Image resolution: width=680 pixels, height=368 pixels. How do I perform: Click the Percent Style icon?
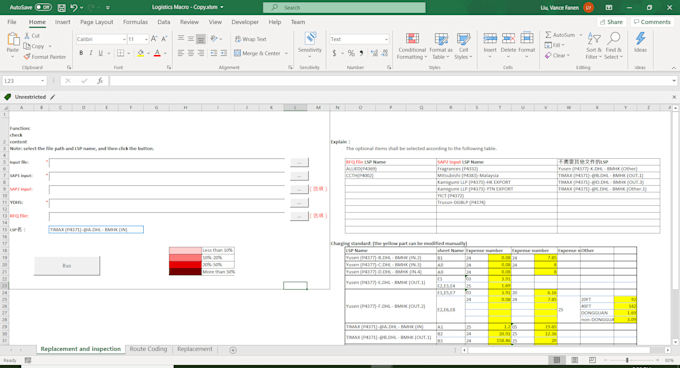point(351,53)
